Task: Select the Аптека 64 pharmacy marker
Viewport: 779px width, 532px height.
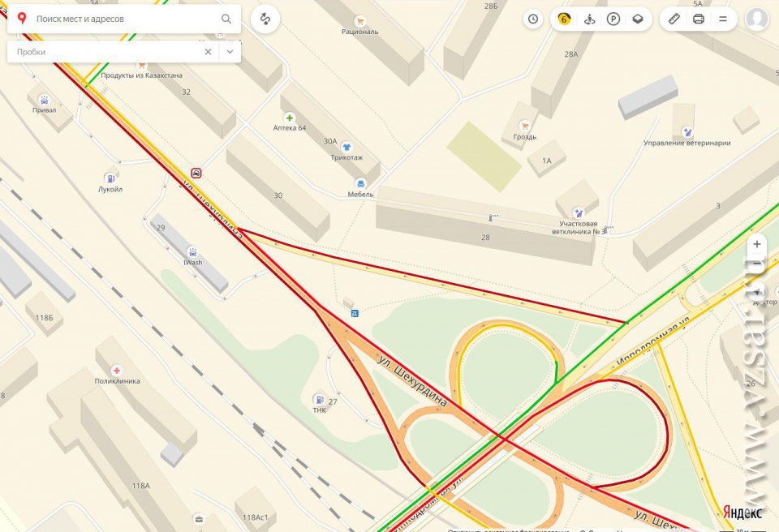Action: pos(289,118)
